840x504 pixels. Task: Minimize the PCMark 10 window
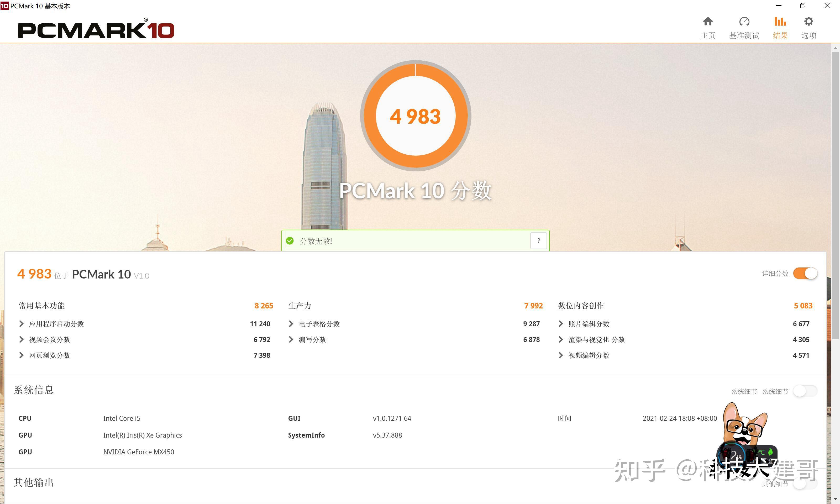pyautogui.click(x=779, y=6)
